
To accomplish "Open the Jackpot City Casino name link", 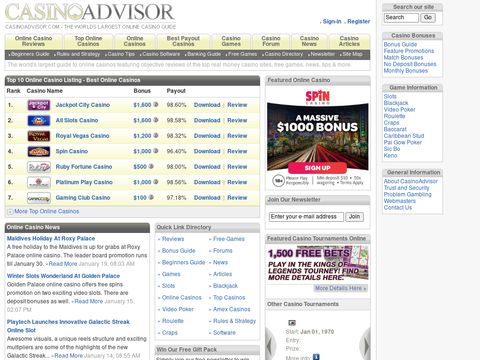I will pyautogui.click(x=83, y=105).
